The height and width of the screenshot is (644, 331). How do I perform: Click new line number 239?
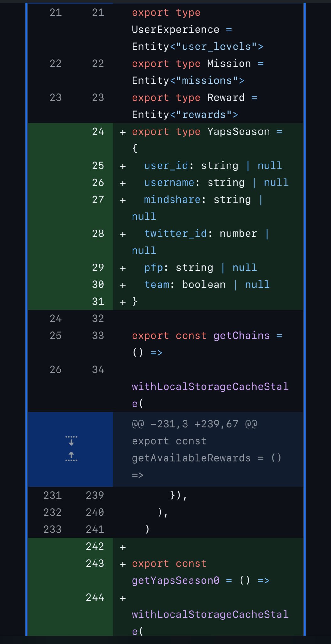pyautogui.click(x=95, y=495)
